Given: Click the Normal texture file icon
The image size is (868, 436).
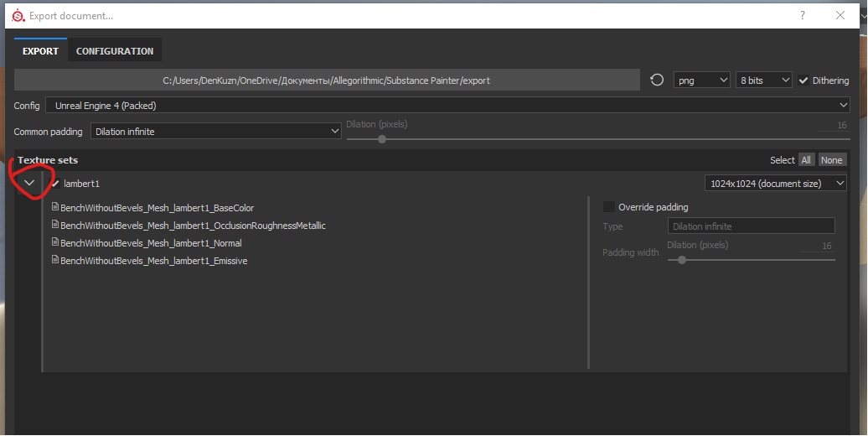Looking at the screenshot, I should [54, 242].
